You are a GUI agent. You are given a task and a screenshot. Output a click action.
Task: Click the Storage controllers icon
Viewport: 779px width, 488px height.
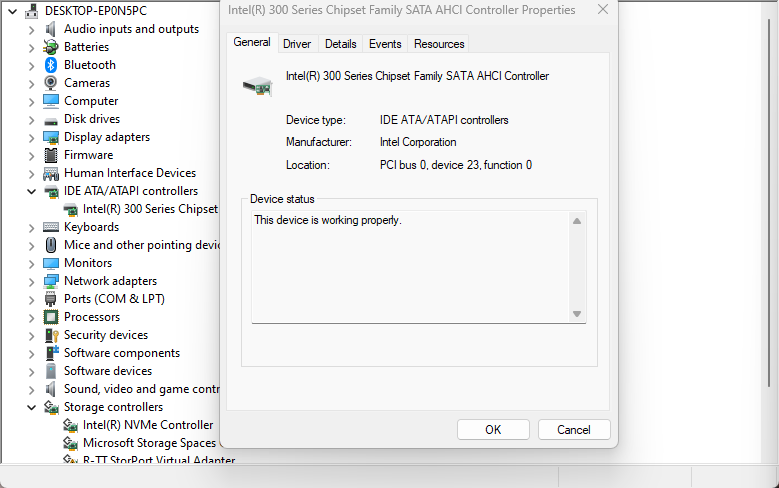[51, 407]
